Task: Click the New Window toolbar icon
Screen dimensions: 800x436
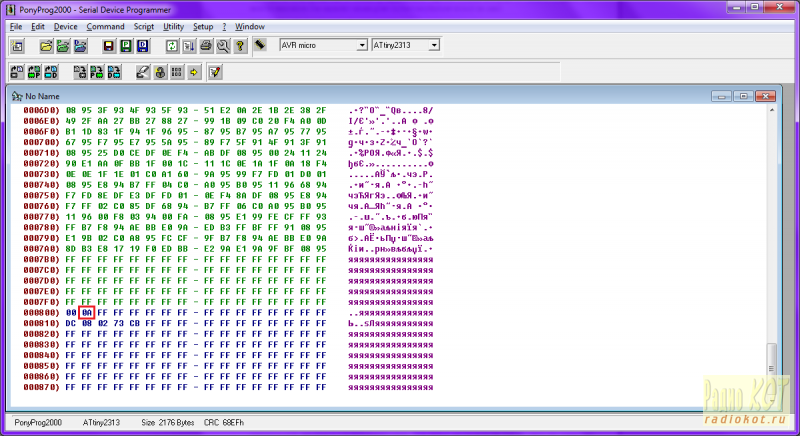Action: 18,46
